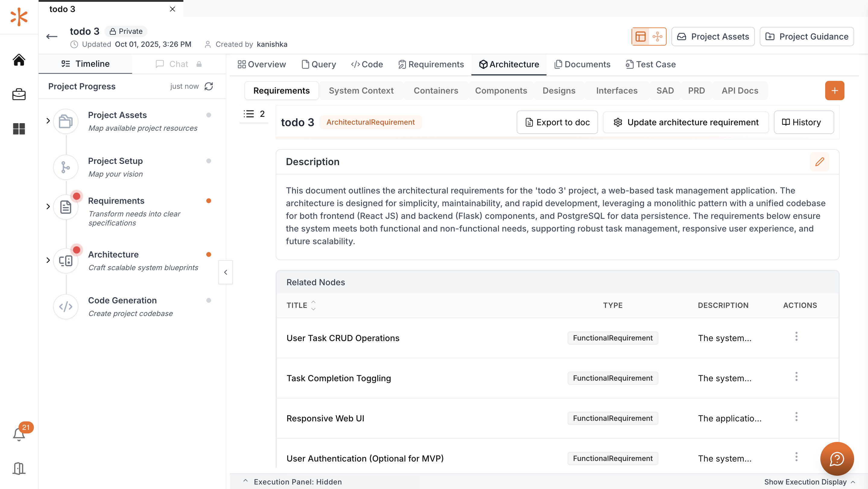Screen dimensions: 868x489
Task: Switch to the graph node view toggle
Action: (657, 37)
